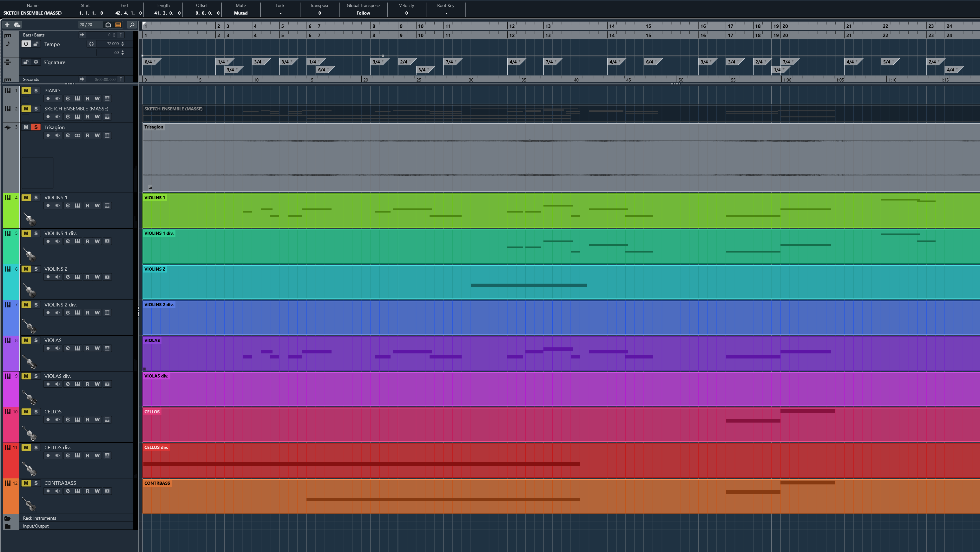Select the VIOLAS div. track name
Screen dimensions: 980x552
pos(57,376)
